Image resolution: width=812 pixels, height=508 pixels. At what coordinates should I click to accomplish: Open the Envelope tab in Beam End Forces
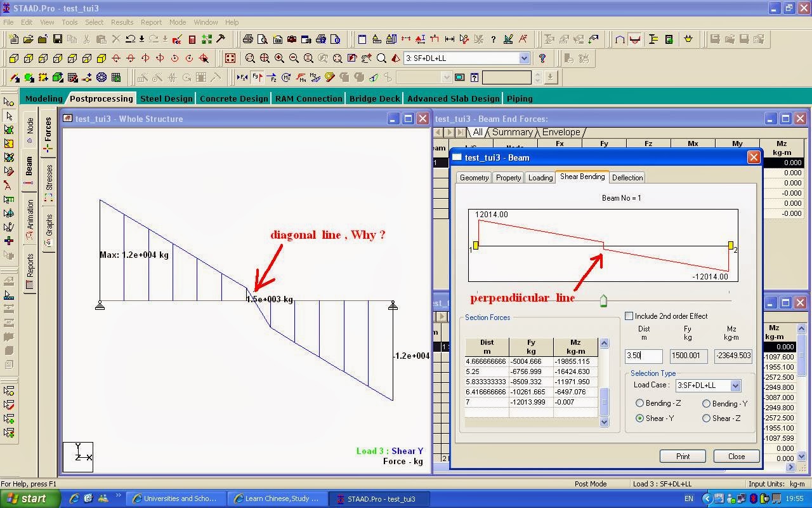click(561, 132)
